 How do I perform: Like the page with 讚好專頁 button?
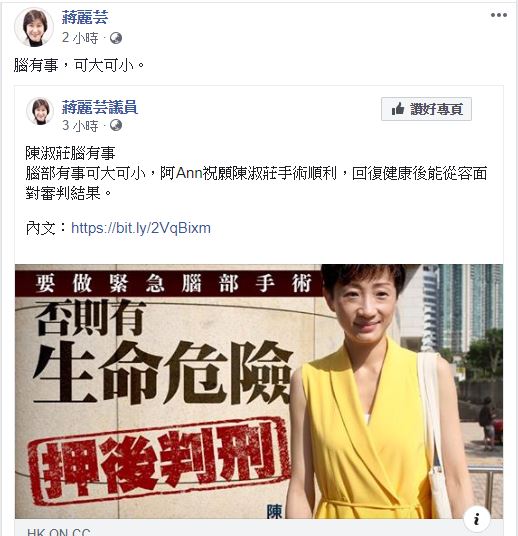click(x=426, y=109)
